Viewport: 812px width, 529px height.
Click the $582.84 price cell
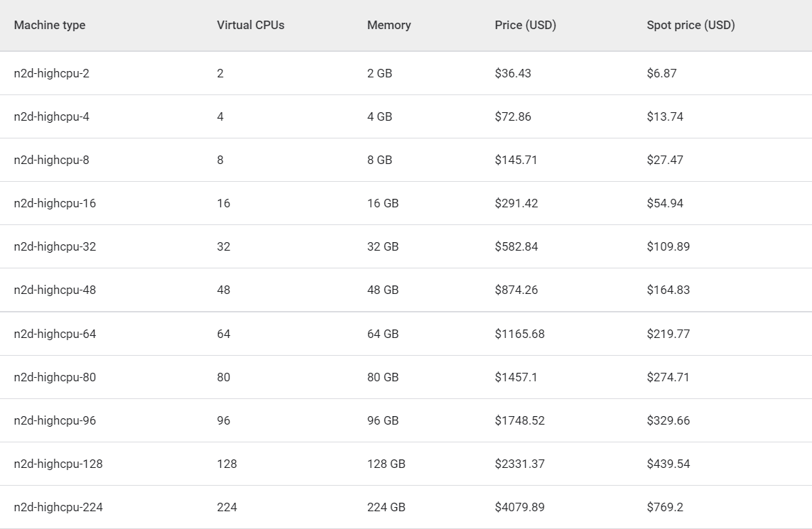click(x=516, y=247)
